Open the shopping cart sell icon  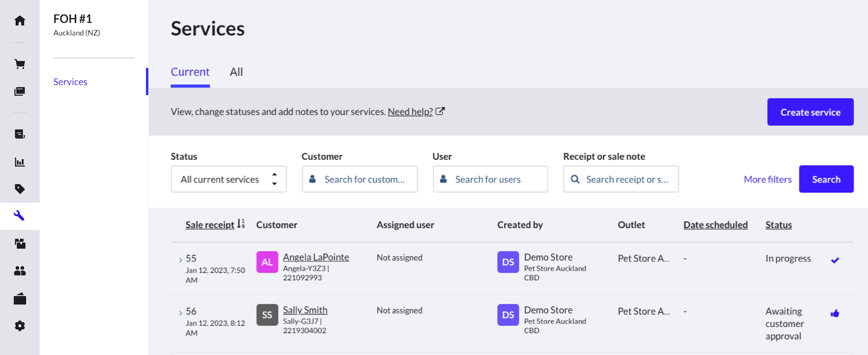[19, 64]
